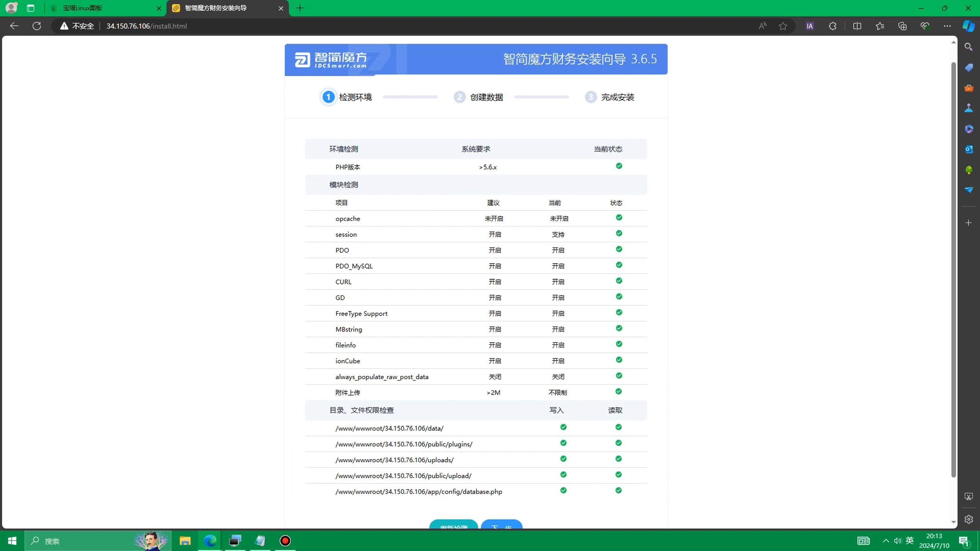Open the read aloud icon

(763, 26)
